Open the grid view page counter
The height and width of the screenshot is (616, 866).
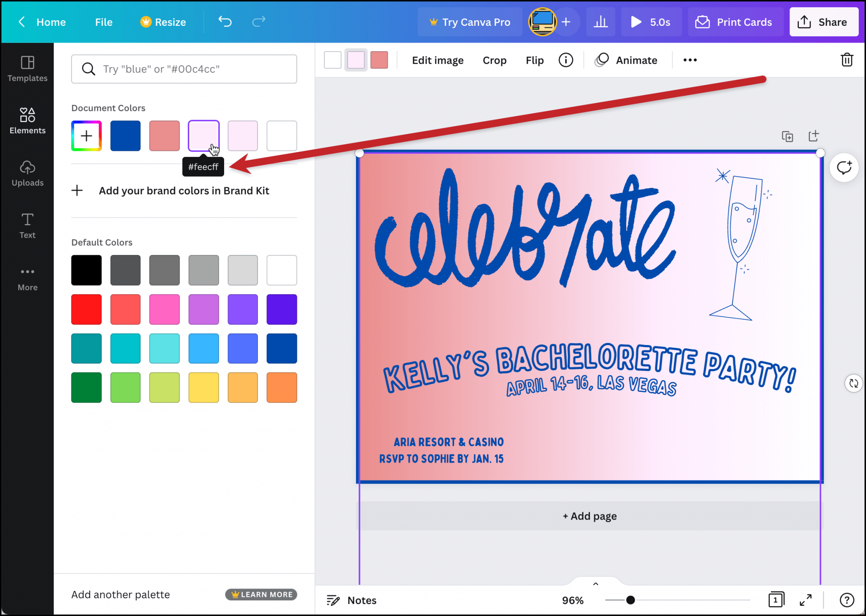tap(776, 600)
